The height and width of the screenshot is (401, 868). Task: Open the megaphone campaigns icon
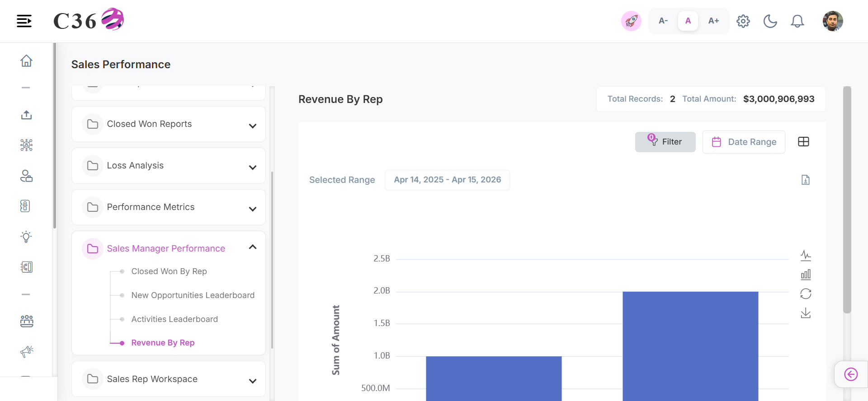coord(27,351)
